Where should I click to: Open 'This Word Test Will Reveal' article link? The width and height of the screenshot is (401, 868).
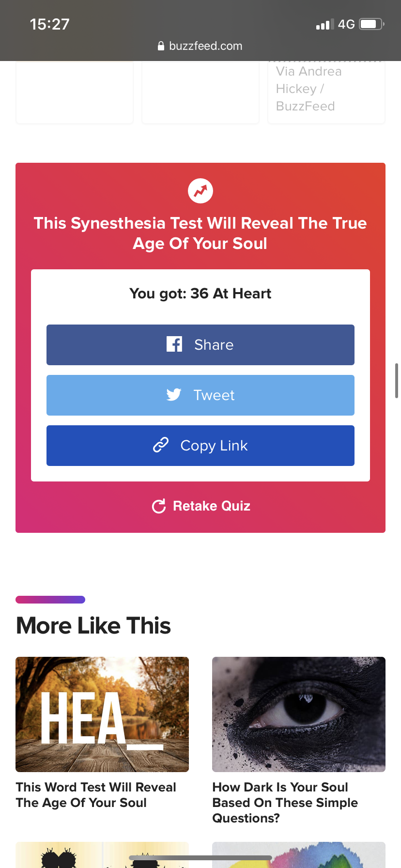coord(96,795)
